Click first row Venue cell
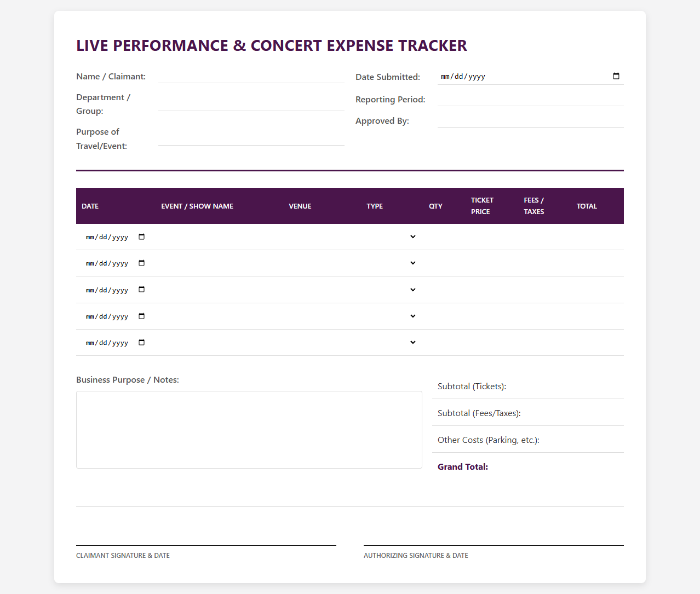Viewport: 700px width, 594px height. click(323, 237)
